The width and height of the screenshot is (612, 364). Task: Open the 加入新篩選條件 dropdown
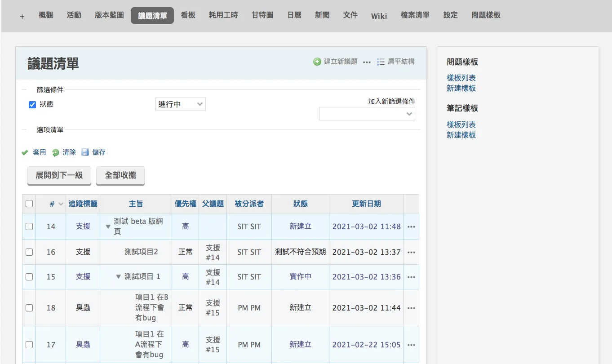click(367, 114)
